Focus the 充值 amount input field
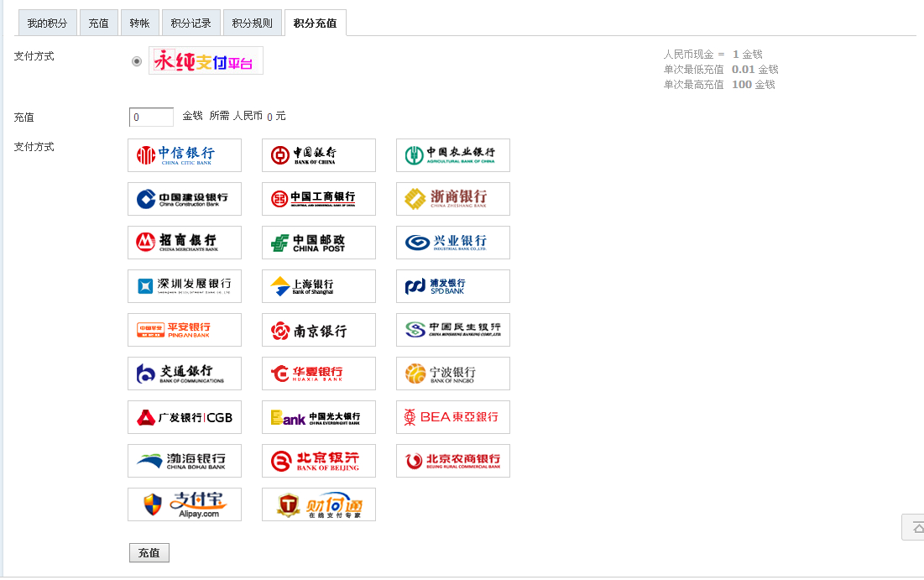The width and height of the screenshot is (924, 580). point(151,117)
